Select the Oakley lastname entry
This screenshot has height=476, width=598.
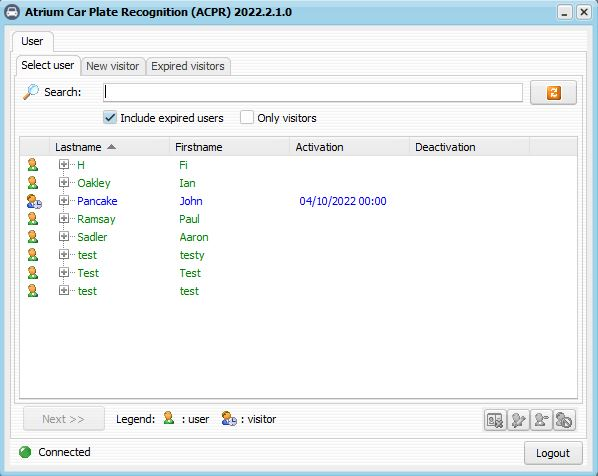[x=94, y=183]
